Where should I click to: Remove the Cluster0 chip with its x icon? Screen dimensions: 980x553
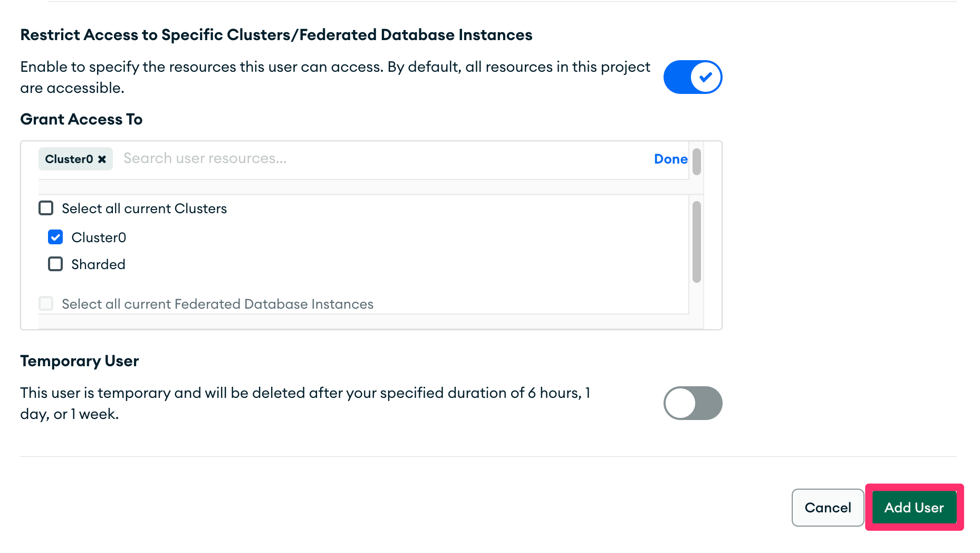coord(102,159)
